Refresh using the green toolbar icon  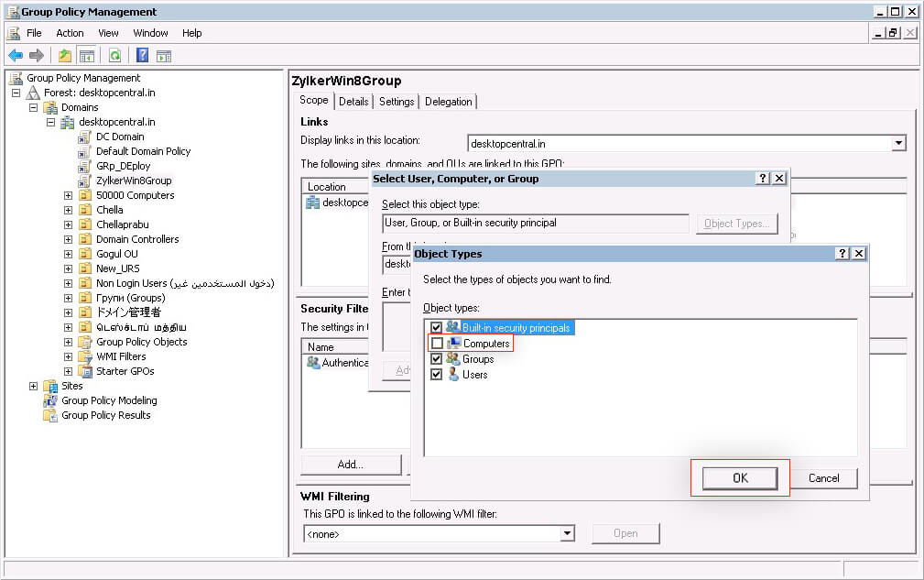click(x=114, y=55)
